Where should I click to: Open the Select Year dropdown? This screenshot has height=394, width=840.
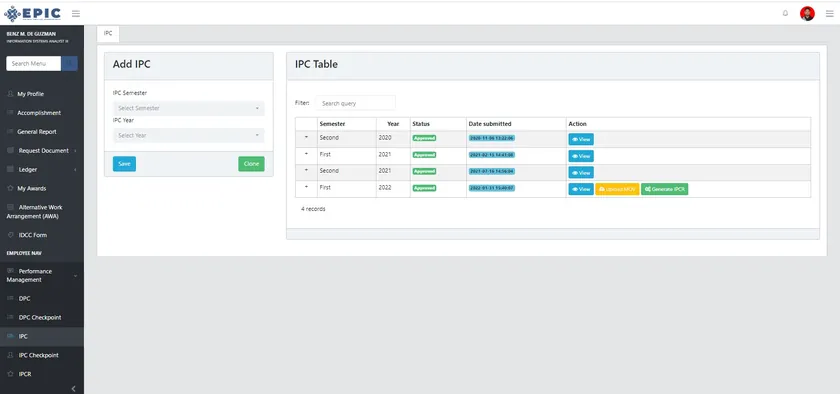(189, 136)
